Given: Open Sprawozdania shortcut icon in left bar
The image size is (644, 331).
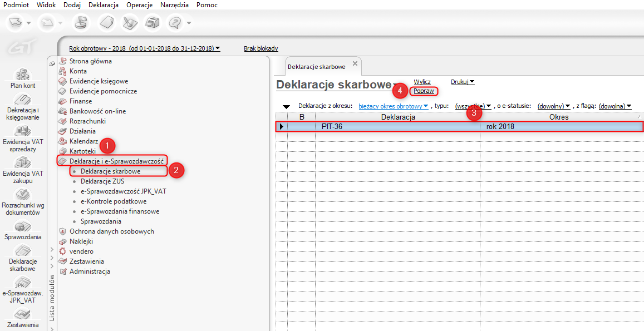Looking at the screenshot, I should [x=23, y=226].
